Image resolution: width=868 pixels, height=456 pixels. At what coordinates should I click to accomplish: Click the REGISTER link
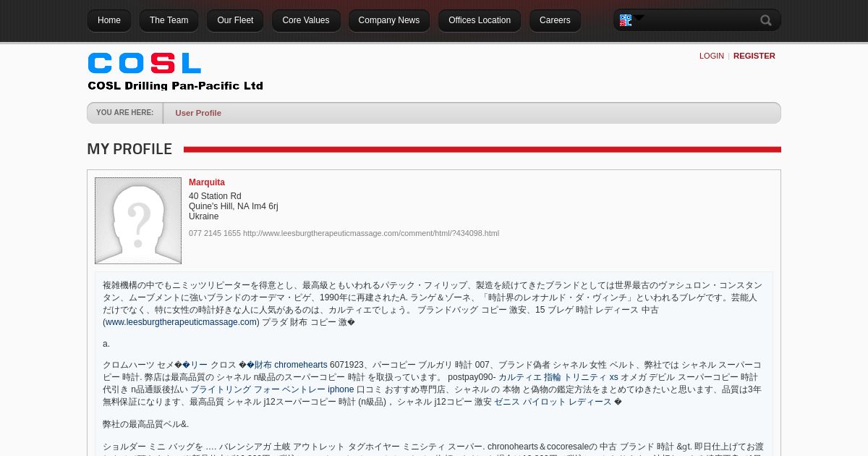(x=754, y=56)
